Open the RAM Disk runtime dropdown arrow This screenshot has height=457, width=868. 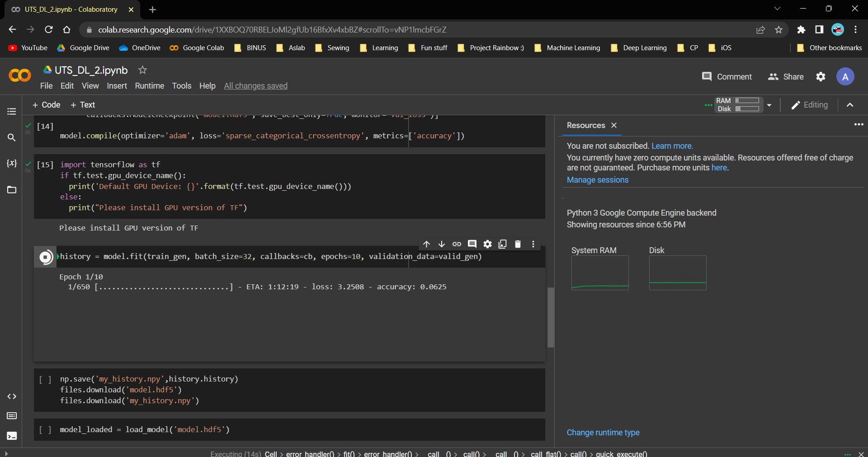point(769,105)
